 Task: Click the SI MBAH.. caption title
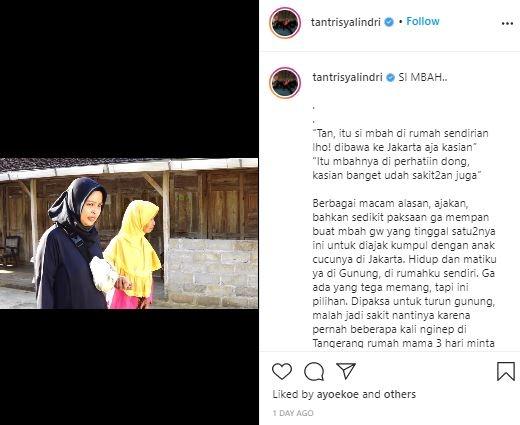pos(423,77)
